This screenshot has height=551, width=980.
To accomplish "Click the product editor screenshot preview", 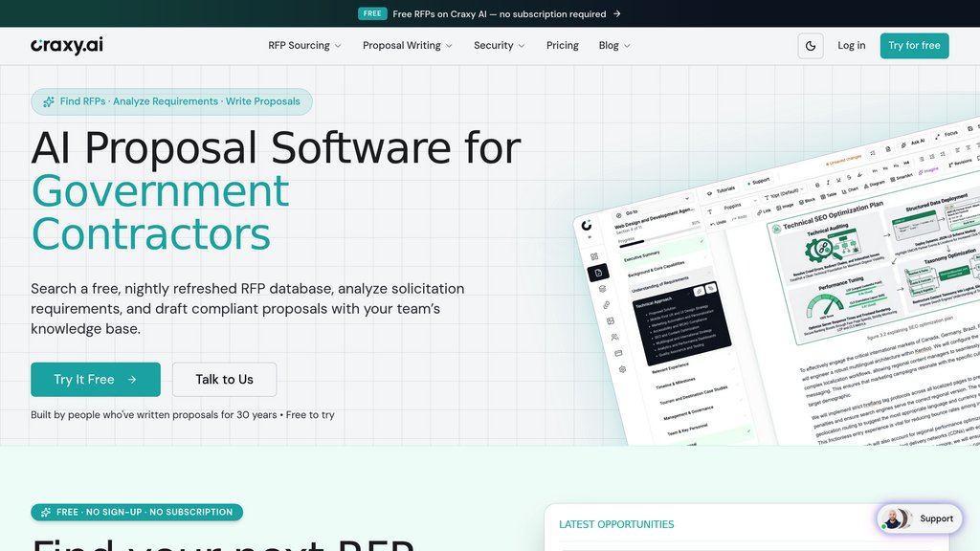I will pos(777,281).
